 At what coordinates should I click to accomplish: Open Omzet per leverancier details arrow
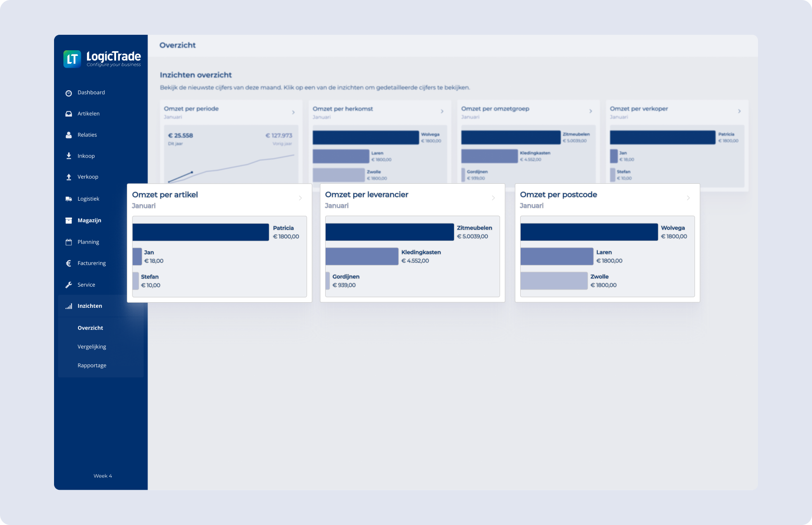tap(493, 198)
